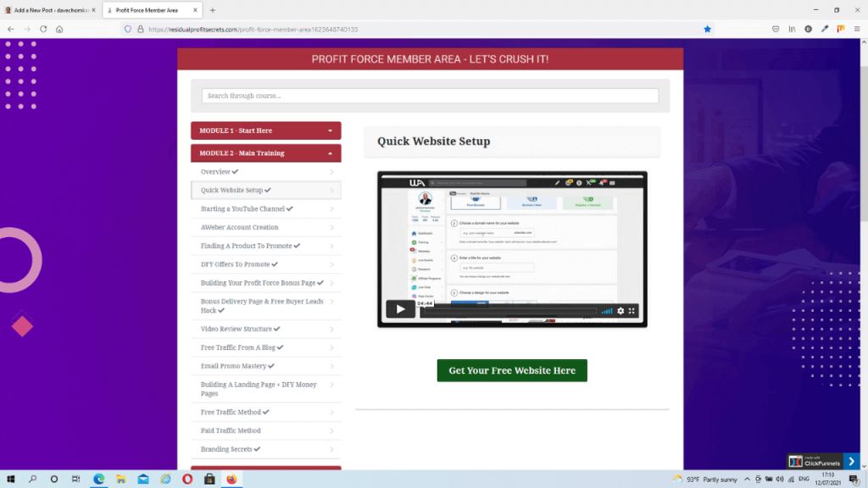Open Building A Landing Page + DFY Money Pages

pos(265,389)
